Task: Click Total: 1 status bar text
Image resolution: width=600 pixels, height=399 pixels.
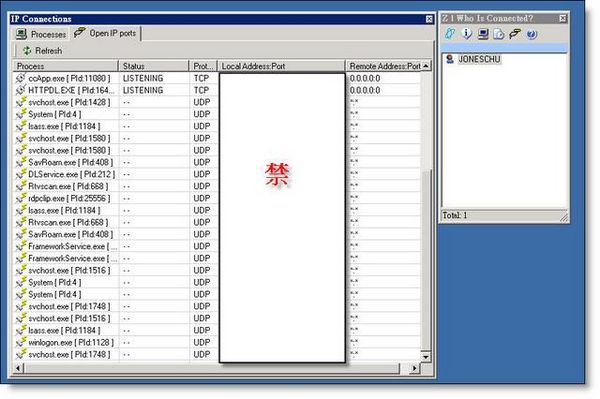Action: (455, 215)
